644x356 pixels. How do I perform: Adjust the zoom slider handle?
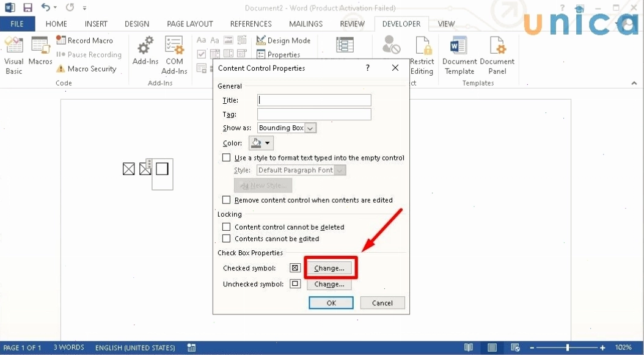point(568,347)
